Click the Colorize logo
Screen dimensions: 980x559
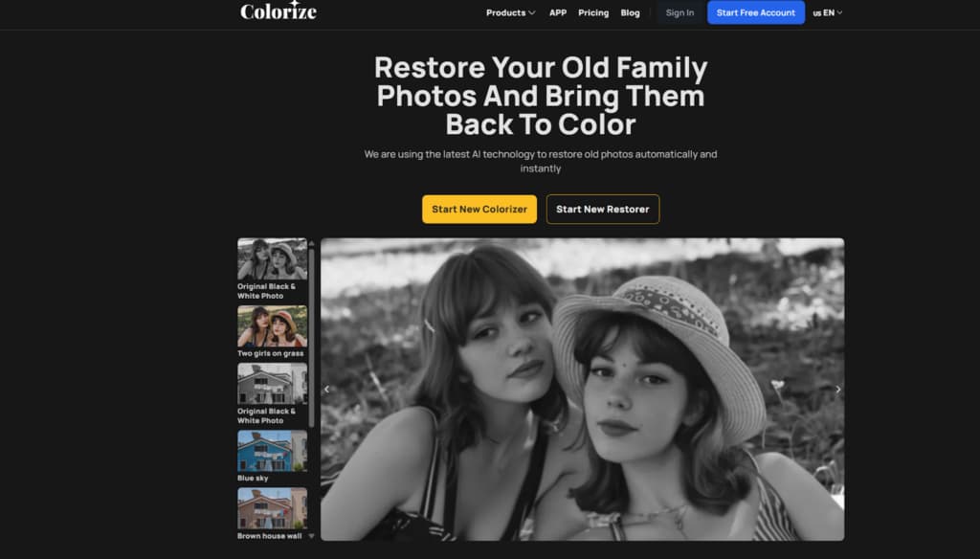coord(278,11)
